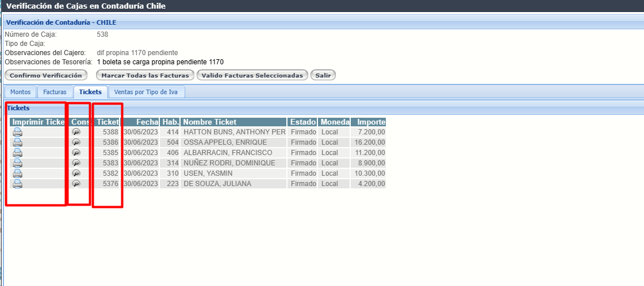Click room number 504
Image resolution: width=644 pixels, height=286 pixels.
pyautogui.click(x=172, y=142)
